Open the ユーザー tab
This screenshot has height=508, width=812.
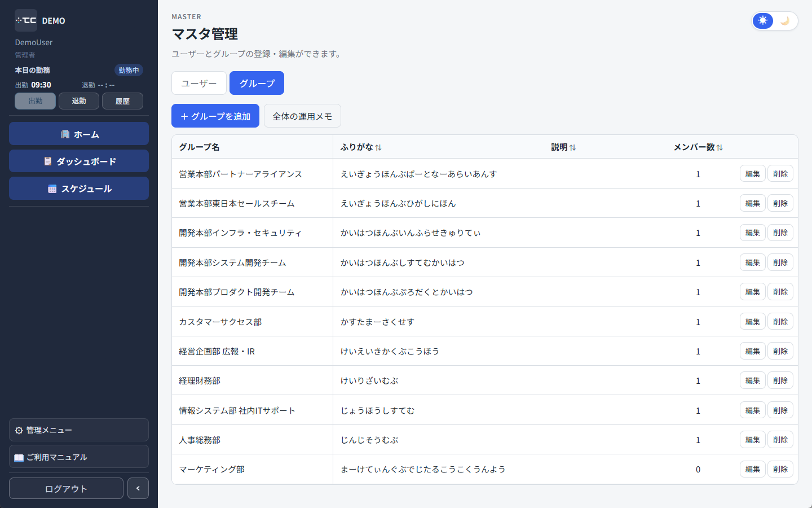tap(199, 83)
